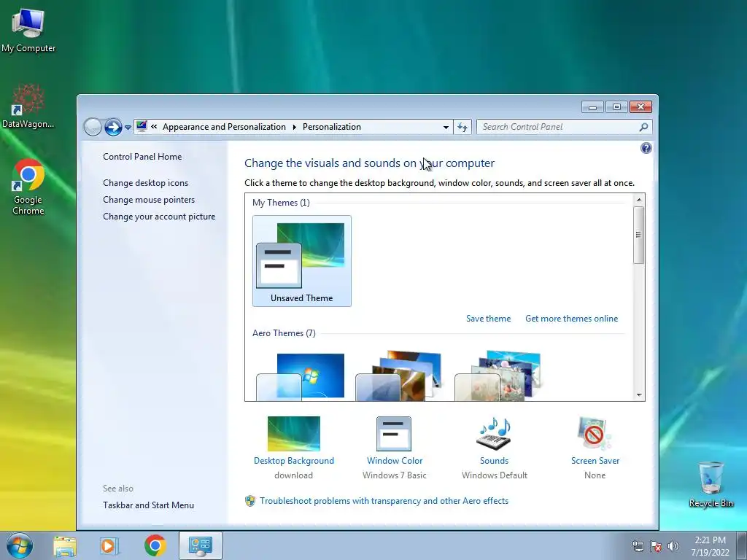Open Change mouse pointers
747x560 pixels.
(149, 200)
